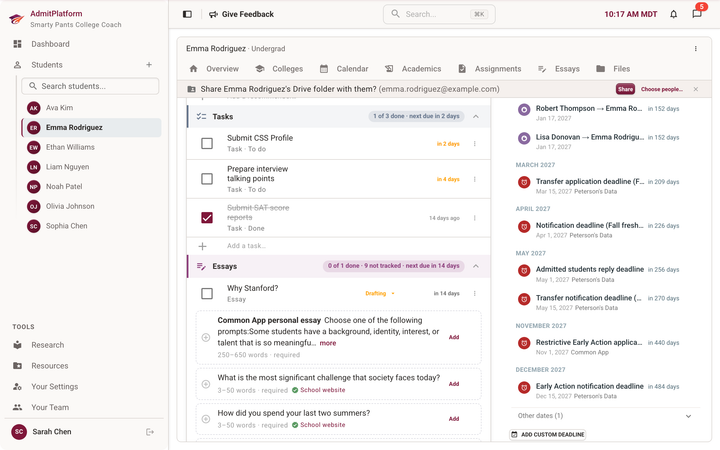Click Sophia Chen's SC avatar
The image size is (720, 450).
(x=34, y=226)
